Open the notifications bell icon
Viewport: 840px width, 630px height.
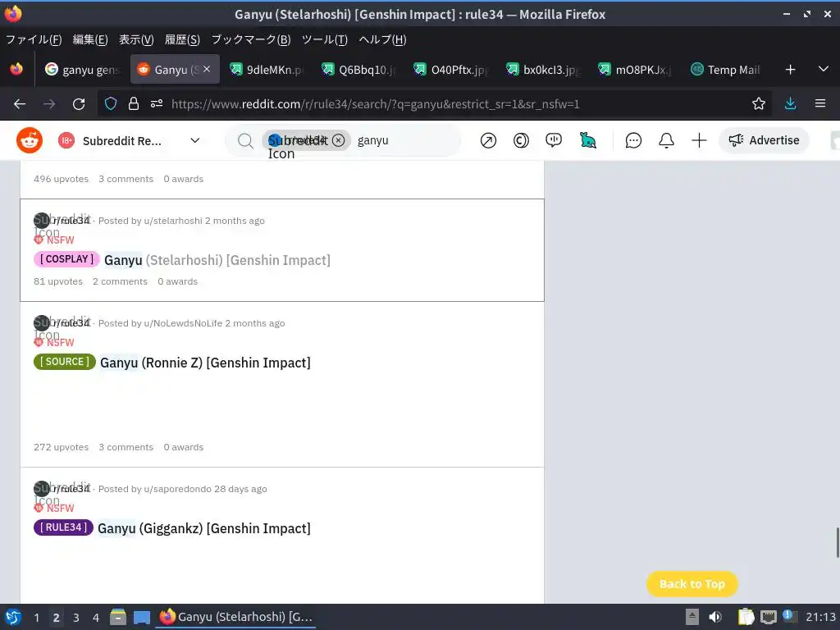[666, 140]
